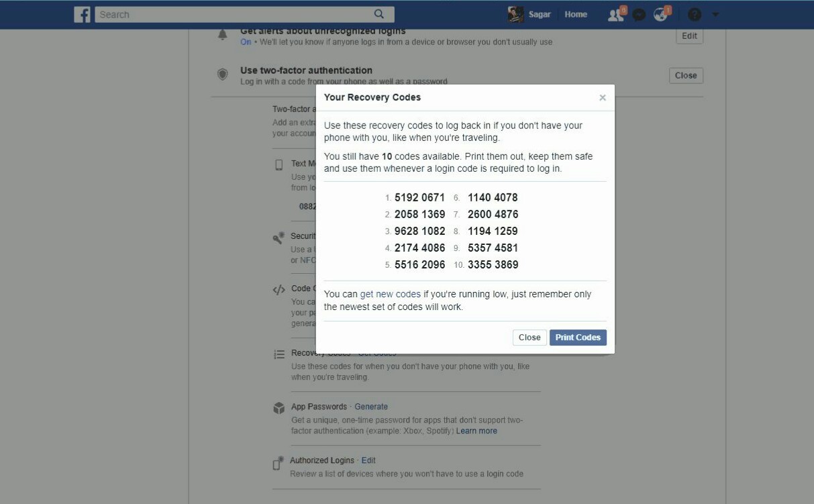This screenshot has height=504, width=814.
Task: Click the Close button in the dialog
Action: pos(529,338)
